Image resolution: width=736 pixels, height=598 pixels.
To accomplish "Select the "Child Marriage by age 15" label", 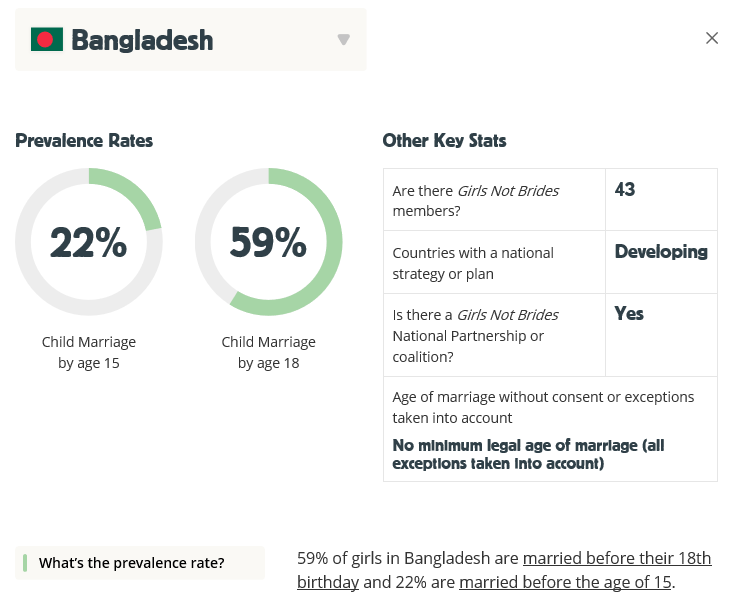I will [89, 352].
